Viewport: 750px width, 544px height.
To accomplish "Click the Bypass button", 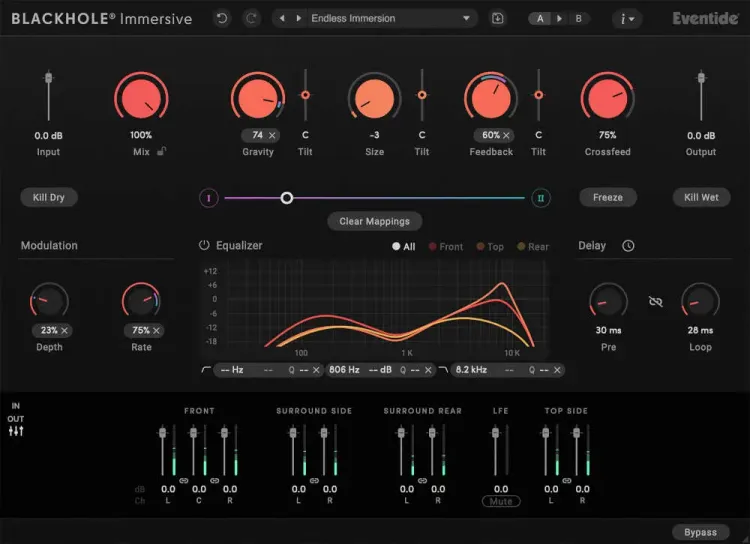I will coord(700,532).
